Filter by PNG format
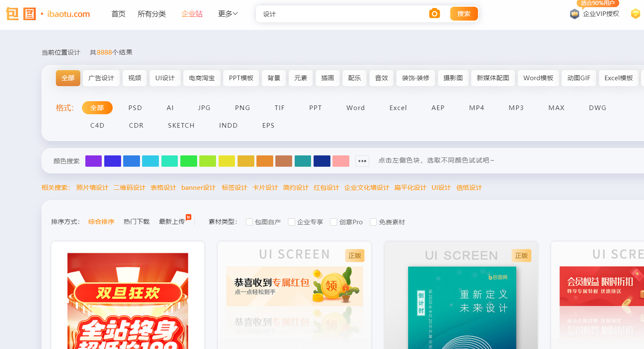This screenshot has height=349, width=644. pos(242,108)
